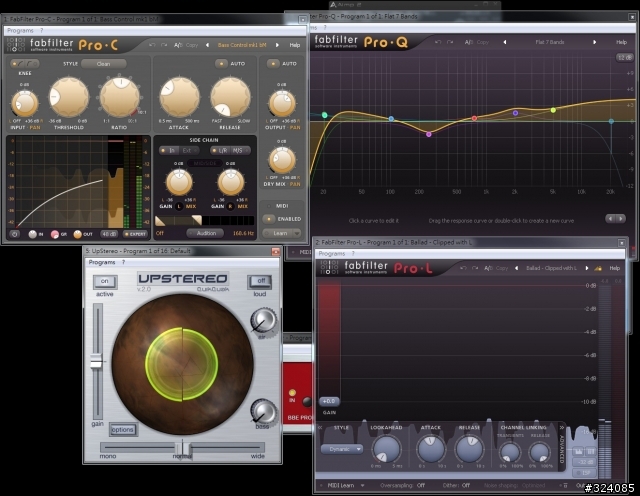Screen dimensions: 640x496
Task: Toggle the Enabled MIDI button in Pro-C
Action: (x=269, y=219)
